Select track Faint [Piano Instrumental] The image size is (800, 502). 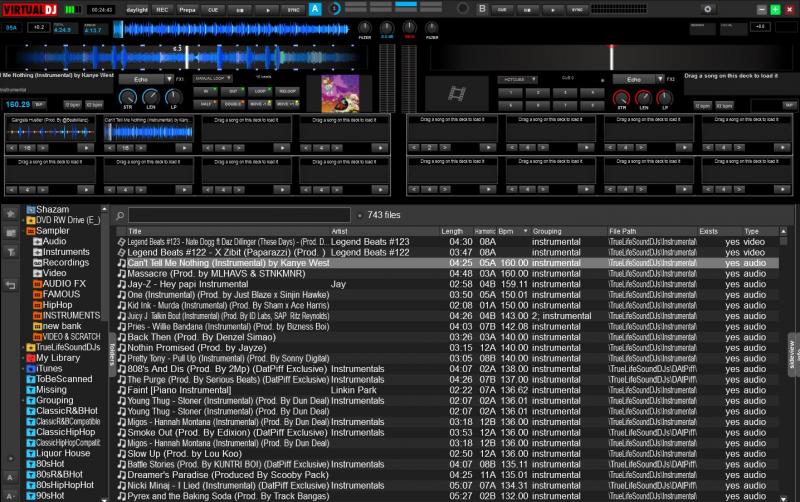point(447,390)
